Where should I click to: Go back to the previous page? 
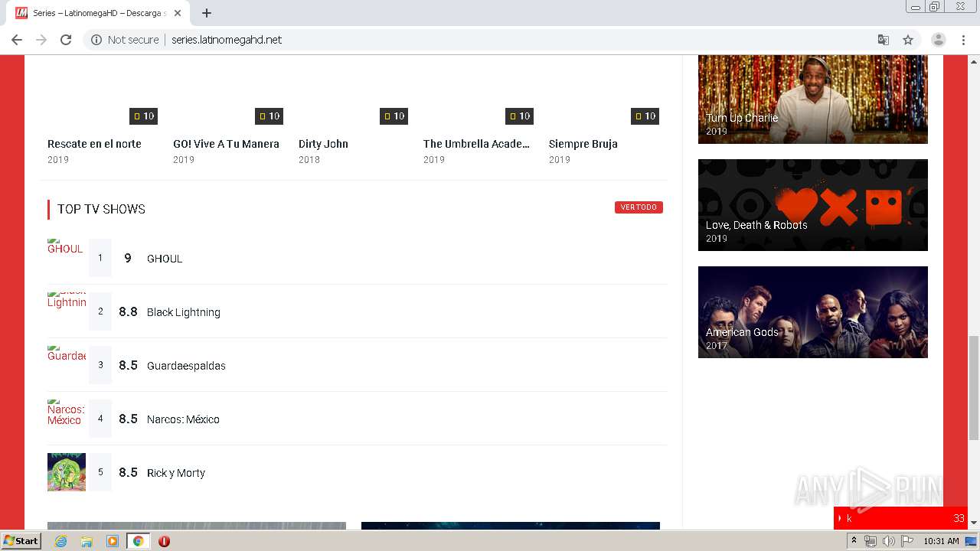(x=17, y=40)
